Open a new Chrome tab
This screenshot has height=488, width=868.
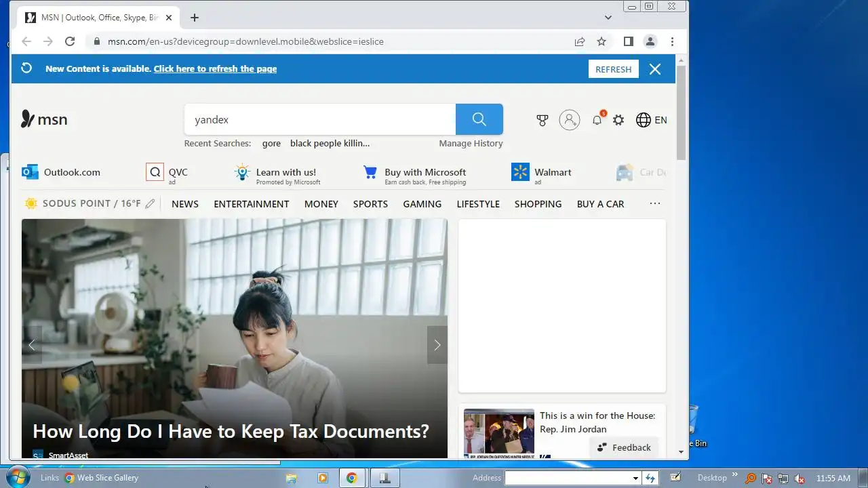[x=195, y=18]
